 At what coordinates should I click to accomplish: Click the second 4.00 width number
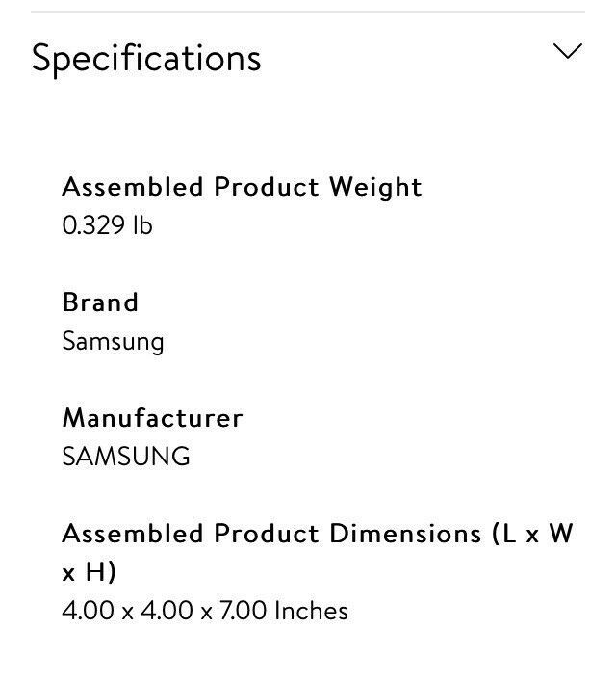[x=167, y=610]
